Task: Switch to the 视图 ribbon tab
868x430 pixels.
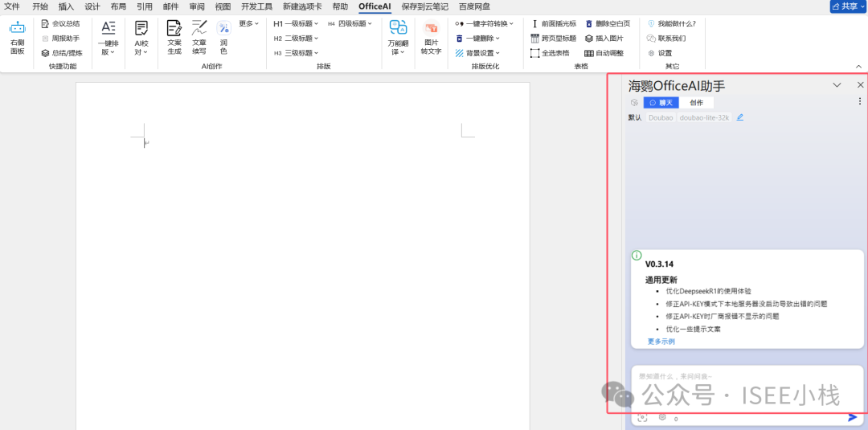Action: 223,6
